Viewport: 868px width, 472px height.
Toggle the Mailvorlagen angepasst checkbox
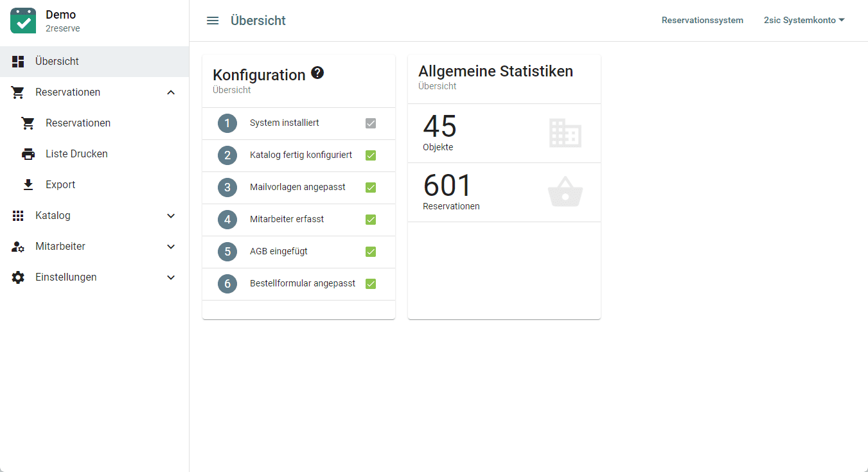pyautogui.click(x=371, y=188)
